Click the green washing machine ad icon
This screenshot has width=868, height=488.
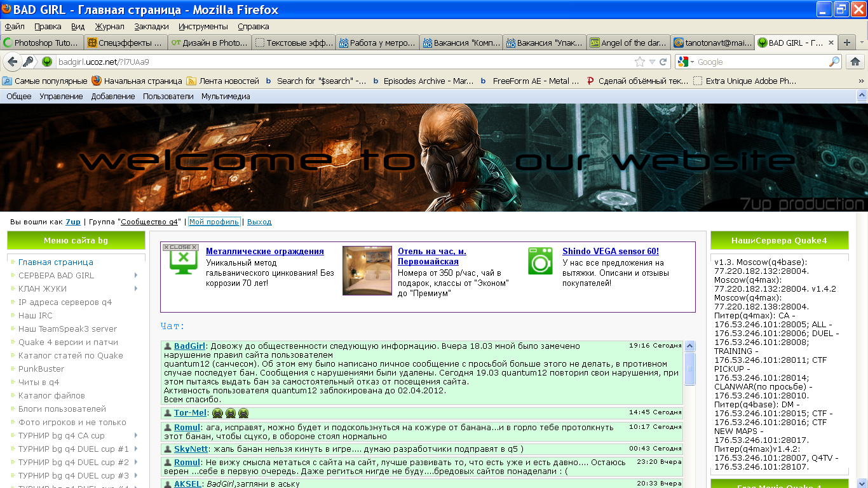click(540, 261)
